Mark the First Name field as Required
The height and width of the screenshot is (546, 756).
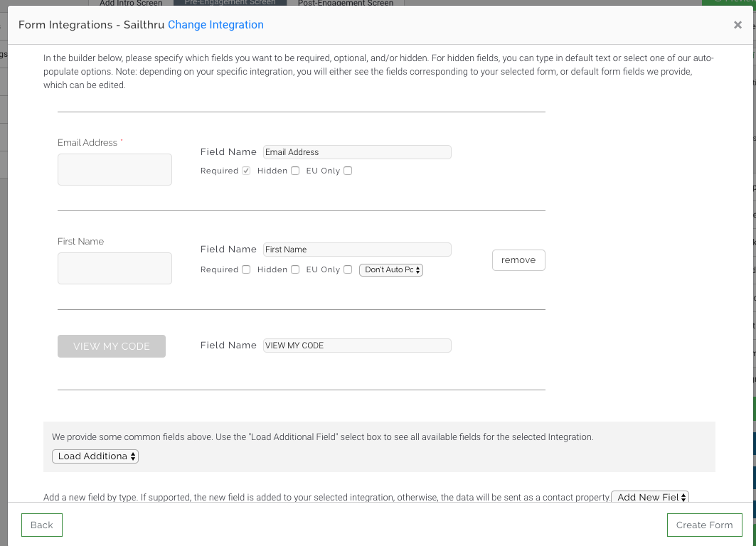pos(246,269)
